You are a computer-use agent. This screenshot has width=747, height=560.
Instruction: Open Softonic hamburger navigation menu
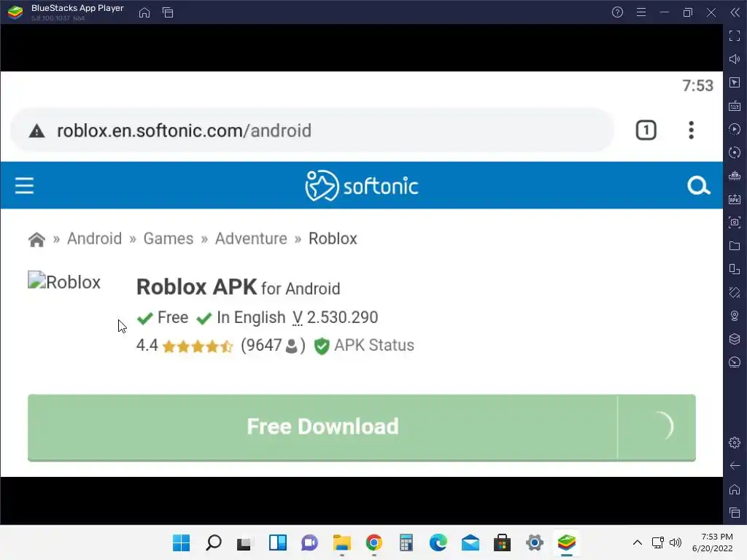[x=24, y=186]
